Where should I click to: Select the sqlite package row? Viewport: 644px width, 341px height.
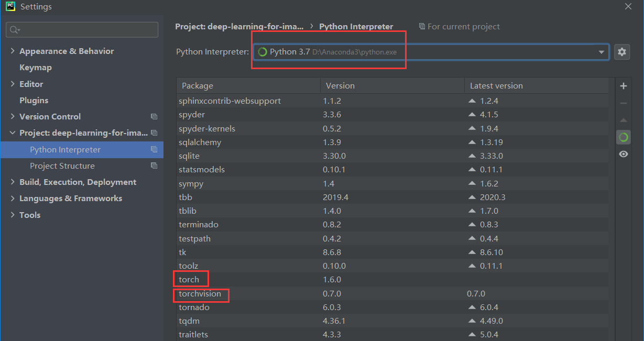pos(393,156)
